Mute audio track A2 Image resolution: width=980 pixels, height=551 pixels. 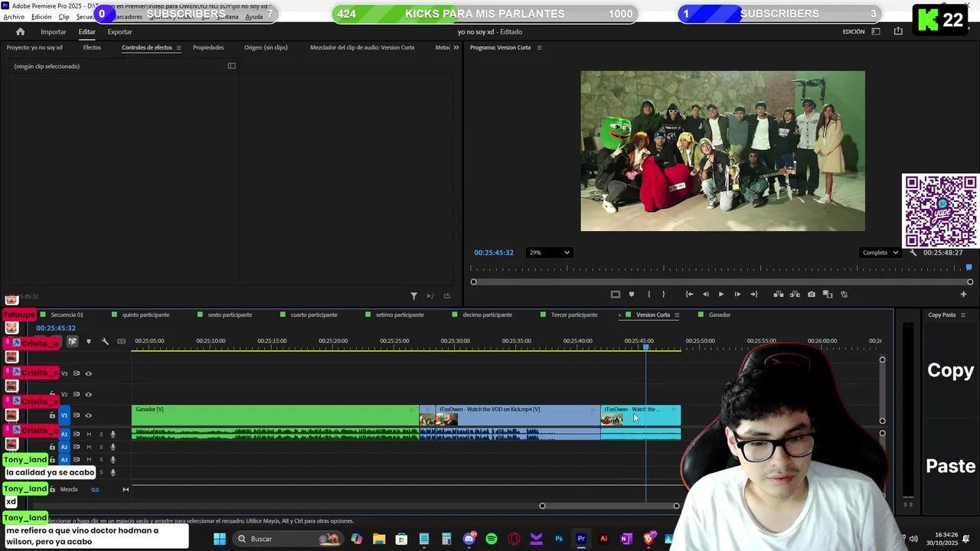pos(89,447)
